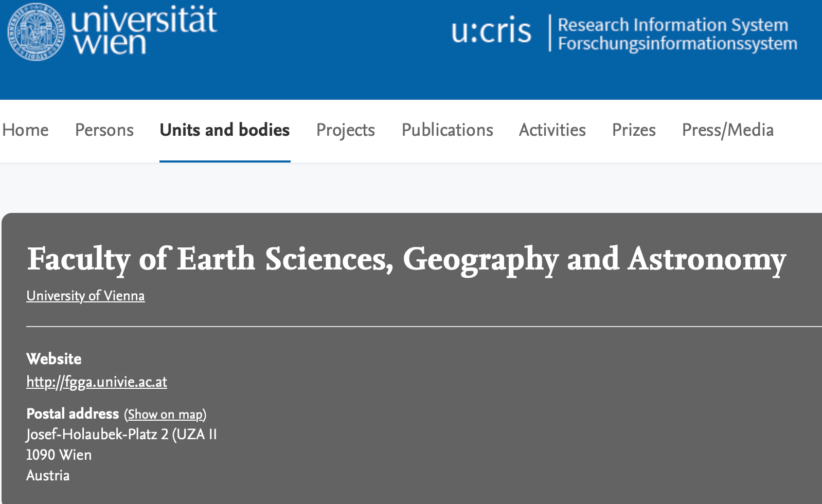The image size is (822, 504).
Task: Click the Faculty of Earth Sciences heading
Action: [406, 259]
